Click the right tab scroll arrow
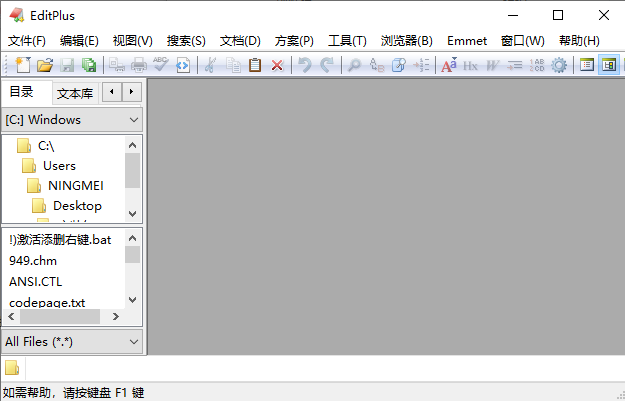The image size is (625, 401). (131, 92)
